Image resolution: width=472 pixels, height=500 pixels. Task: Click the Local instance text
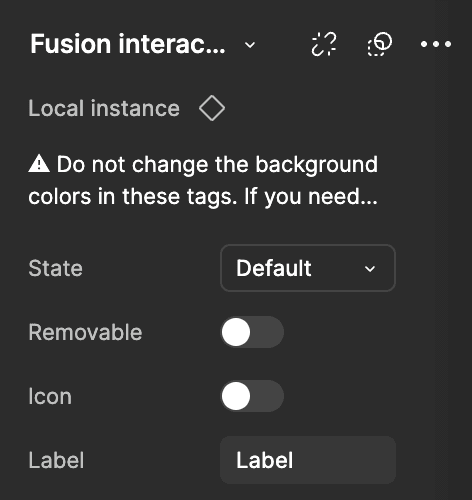[104, 108]
